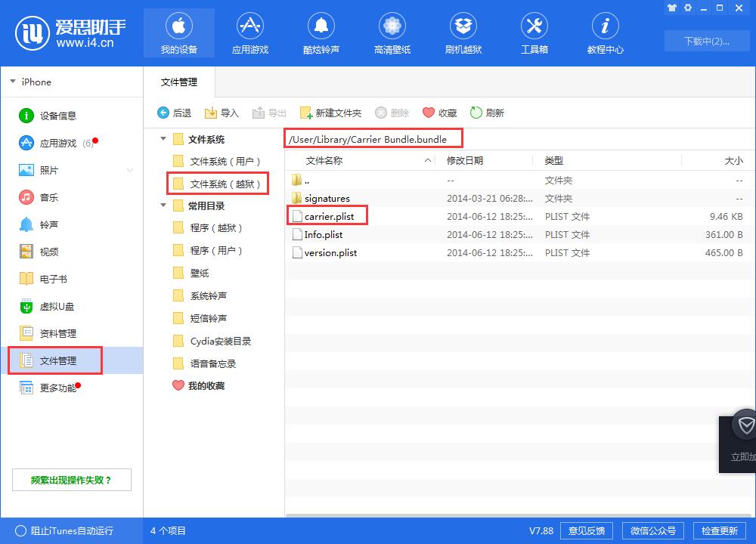
Task: Collapse the 文件系统 tree node
Action: [163, 139]
